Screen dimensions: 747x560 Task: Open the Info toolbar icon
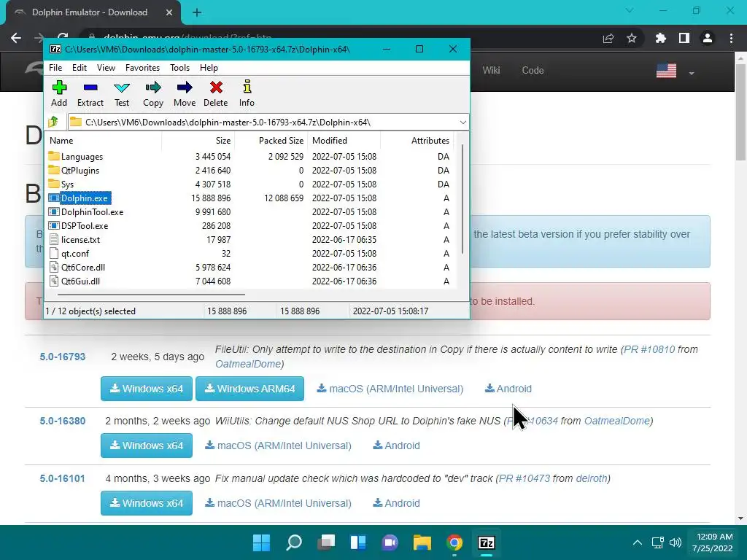coord(247,93)
